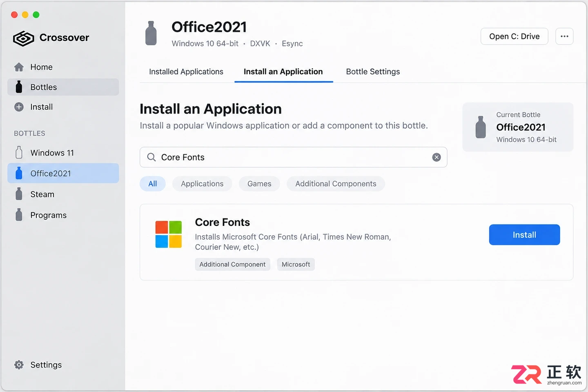Install Core Fonts with the blue button

pyautogui.click(x=524, y=235)
